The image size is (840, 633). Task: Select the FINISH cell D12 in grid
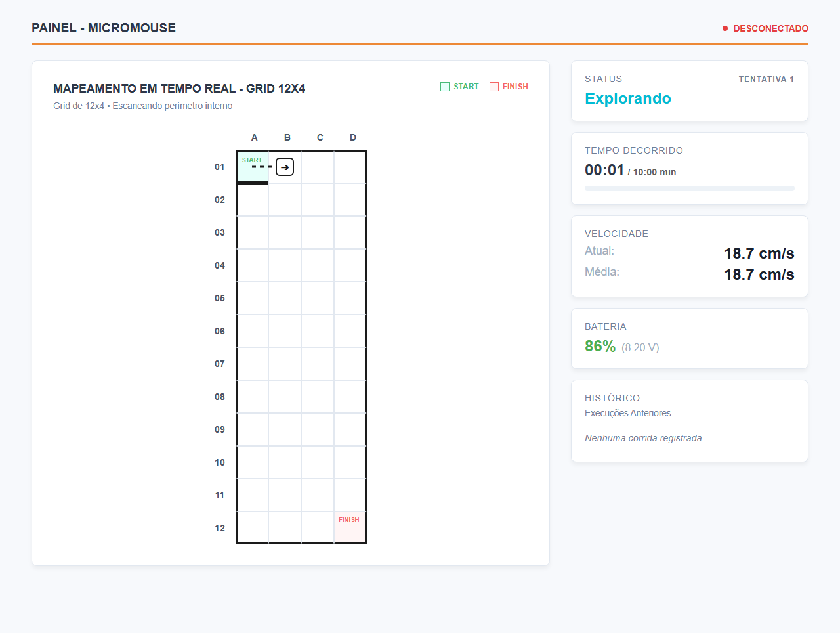[350, 528]
